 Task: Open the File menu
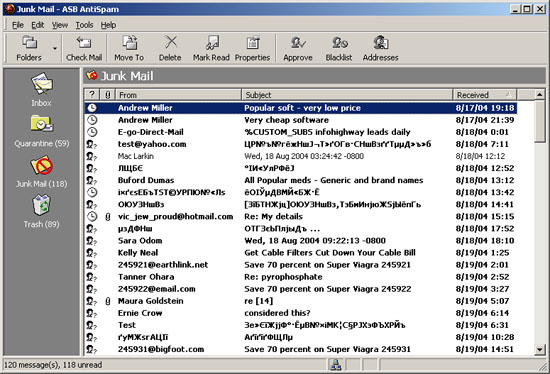click(18, 25)
